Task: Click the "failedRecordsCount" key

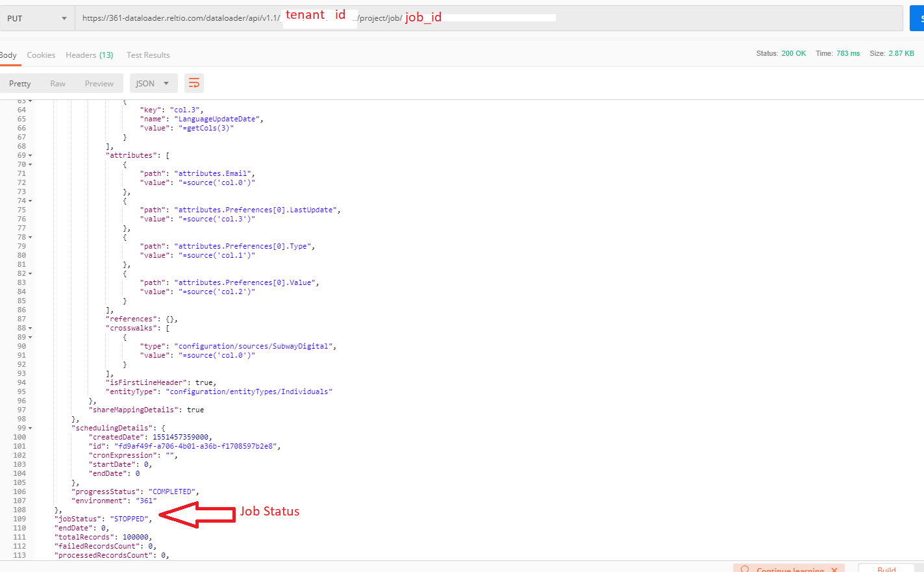Action: [x=97, y=546]
